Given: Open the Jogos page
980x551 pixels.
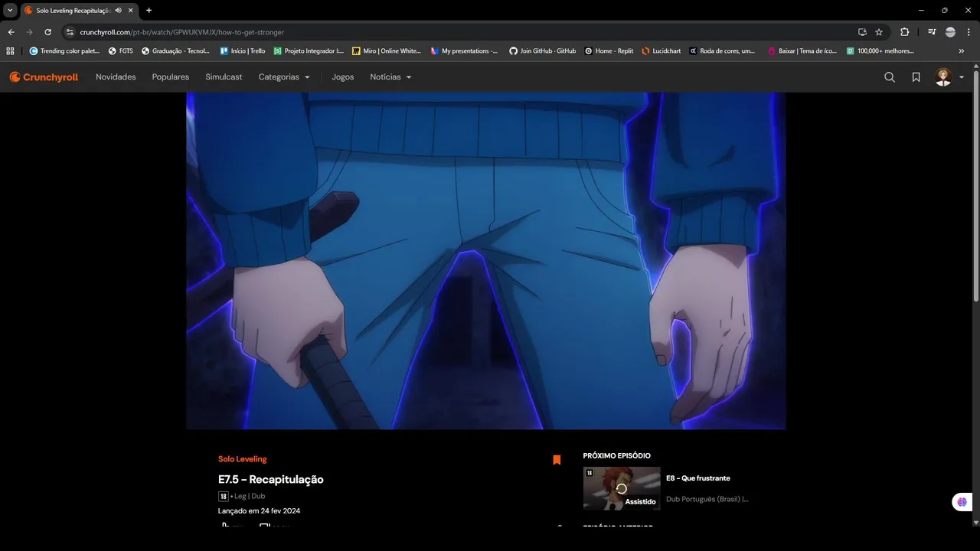Looking at the screenshot, I should [343, 77].
